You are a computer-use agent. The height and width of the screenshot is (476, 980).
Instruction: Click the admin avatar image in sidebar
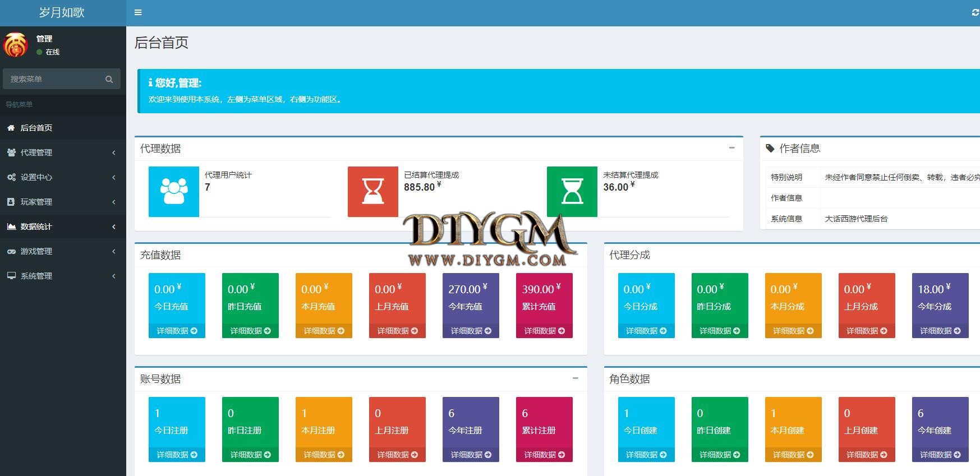click(16, 45)
